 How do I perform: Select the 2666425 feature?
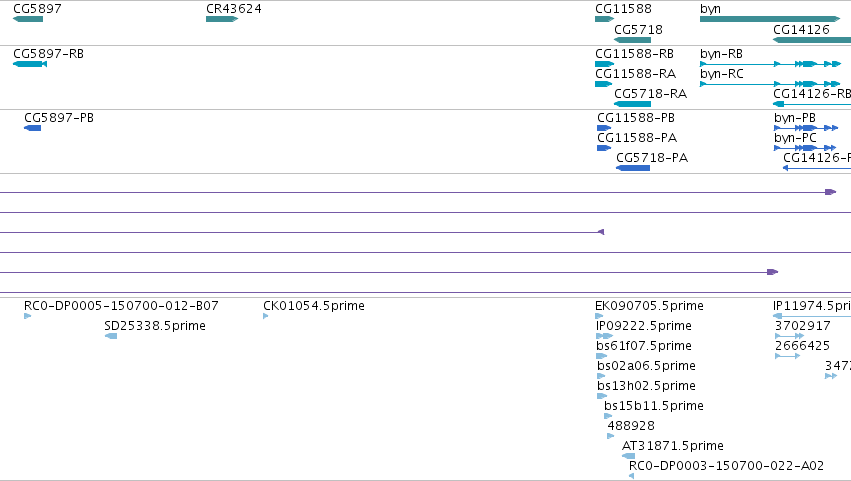tap(787, 356)
